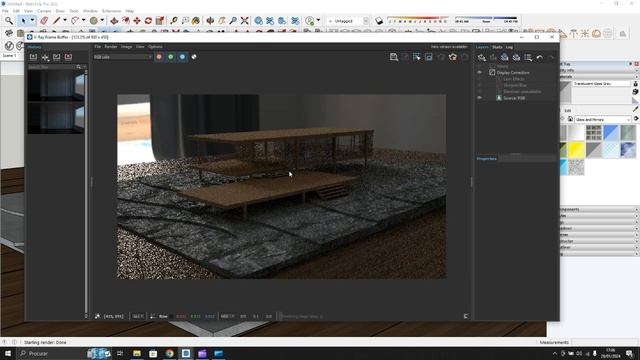640x360 pixels.
Task: Toggle the blue channel button
Action: pyautogui.click(x=182, y=57)
